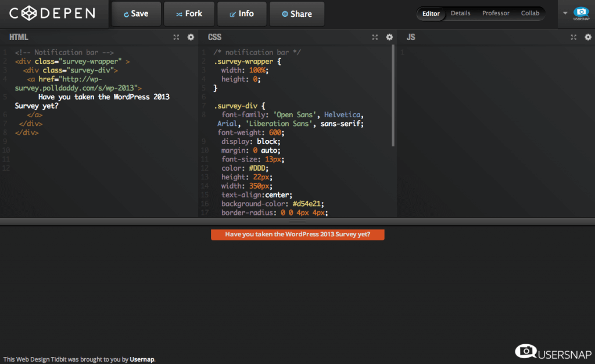Expand the CSS editor panel
595x364 pixels.
[375, 37]
